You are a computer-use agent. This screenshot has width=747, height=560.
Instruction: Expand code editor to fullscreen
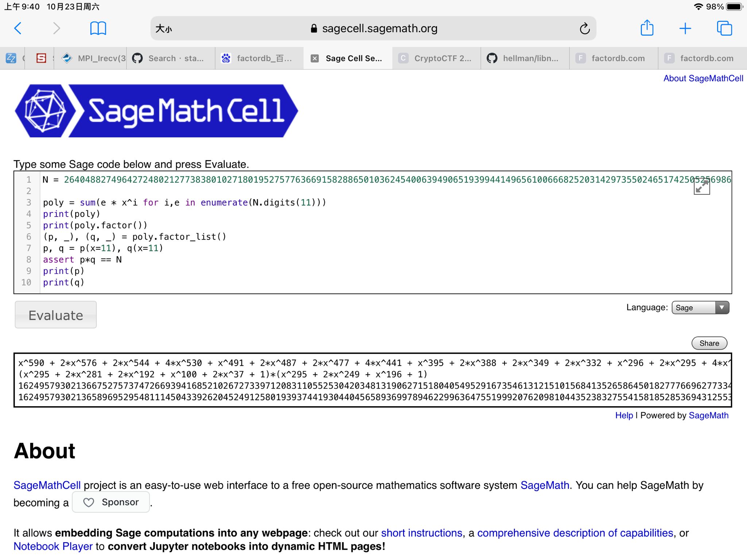coord(701,187)
